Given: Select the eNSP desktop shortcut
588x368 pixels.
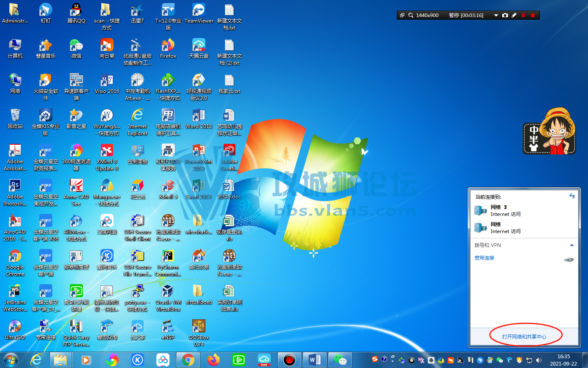Looking at the screenshot, I should [x=168, y=330].
